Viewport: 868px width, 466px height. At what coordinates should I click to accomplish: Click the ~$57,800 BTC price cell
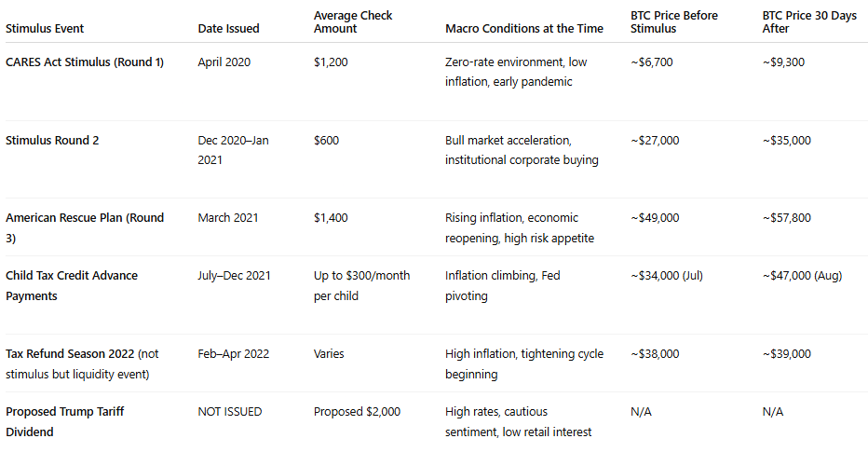coord(786,218)
